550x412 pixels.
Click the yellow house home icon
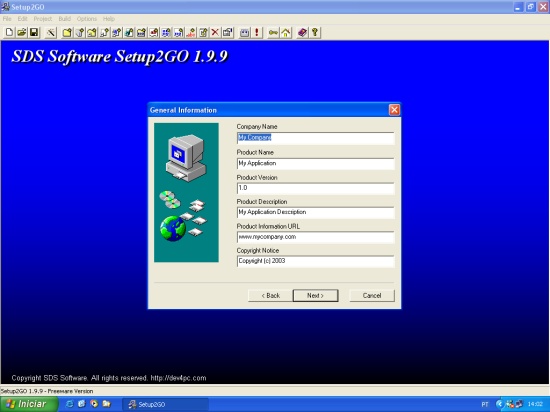[286, 33]
